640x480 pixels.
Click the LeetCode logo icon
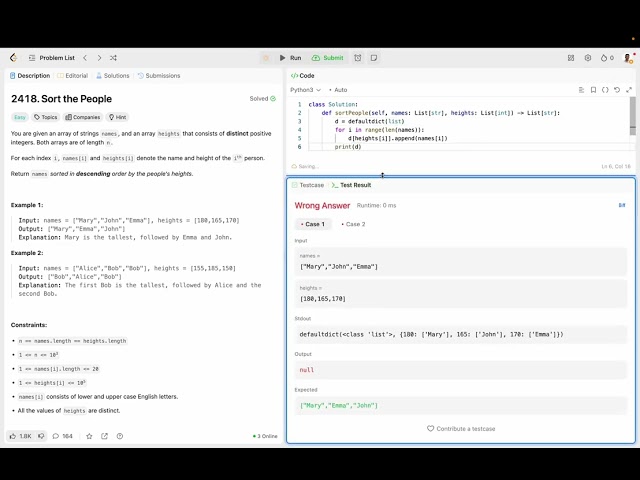click(13, 58)
